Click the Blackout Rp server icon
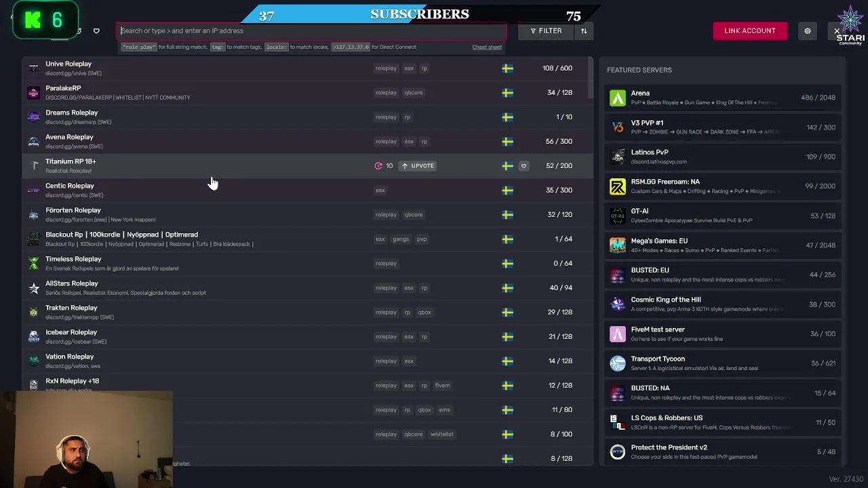The image size is (868, 488). click(x=33, y=239)
